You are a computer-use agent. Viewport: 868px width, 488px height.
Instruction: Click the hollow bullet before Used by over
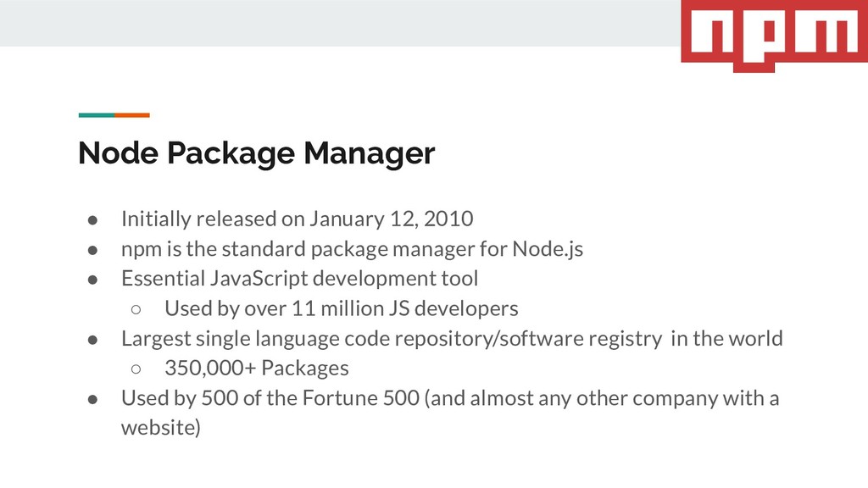tap(136, 310)
